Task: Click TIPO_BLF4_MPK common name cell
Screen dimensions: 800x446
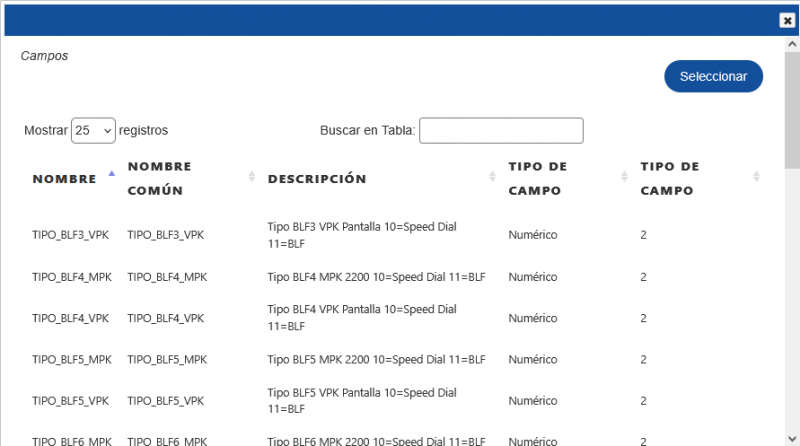Action: (x=167, y=277)
